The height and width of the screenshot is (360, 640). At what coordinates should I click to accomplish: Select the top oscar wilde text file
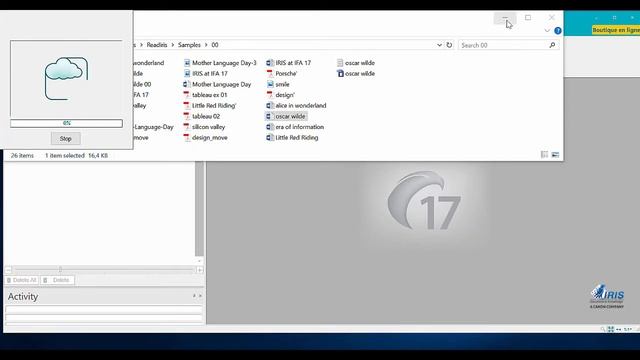356,63
